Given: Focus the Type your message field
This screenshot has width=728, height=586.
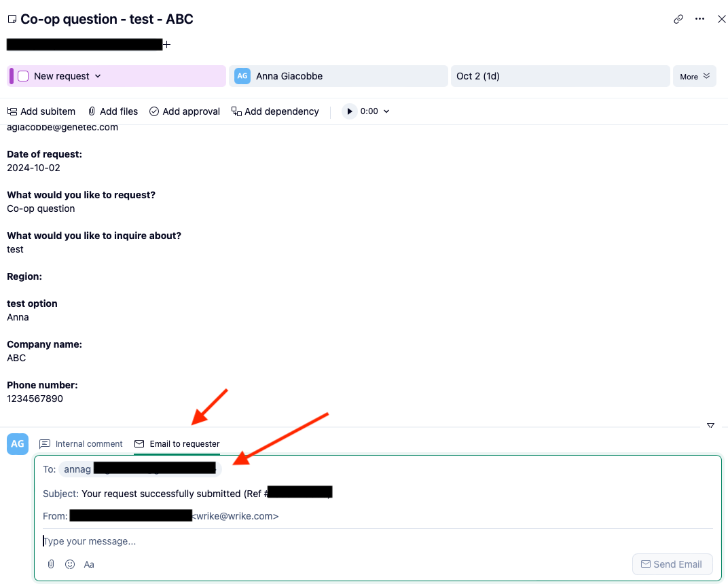Looking at the screenshot, I should pyautogui.click(x=378, y=541).
